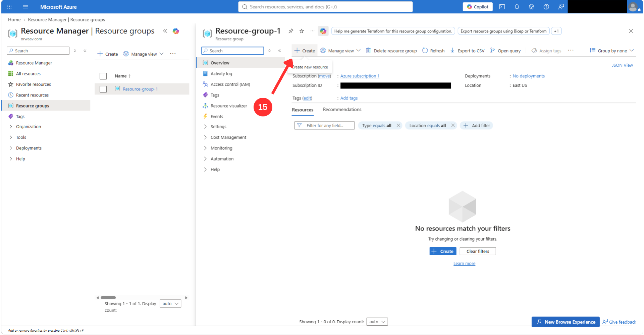Open Activity log menu item
This screenshot has width=644, height=335.
point(221,74)
